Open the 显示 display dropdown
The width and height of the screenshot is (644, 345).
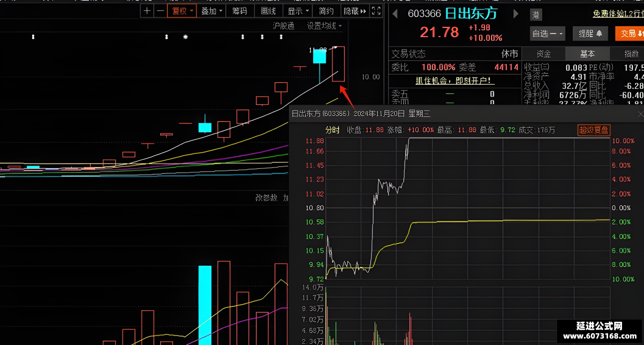tap(298, 11)
